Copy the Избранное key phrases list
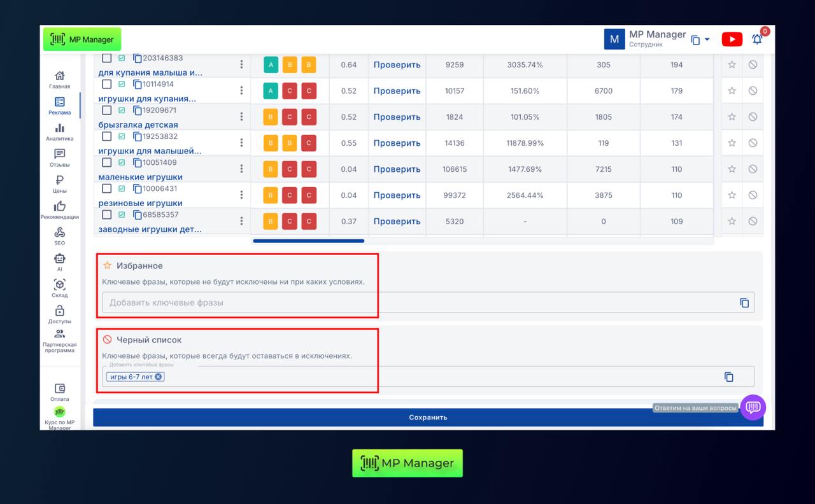 click(x=744, y=303)
